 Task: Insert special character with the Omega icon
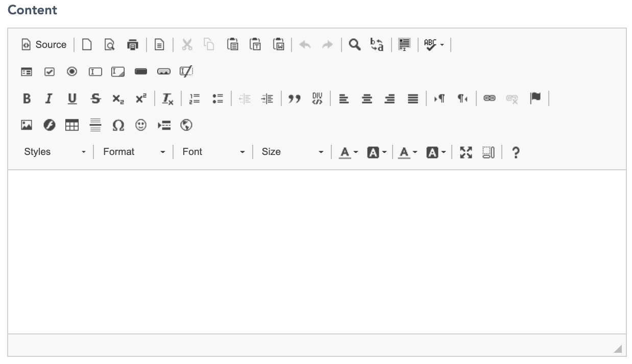[118, 125]
